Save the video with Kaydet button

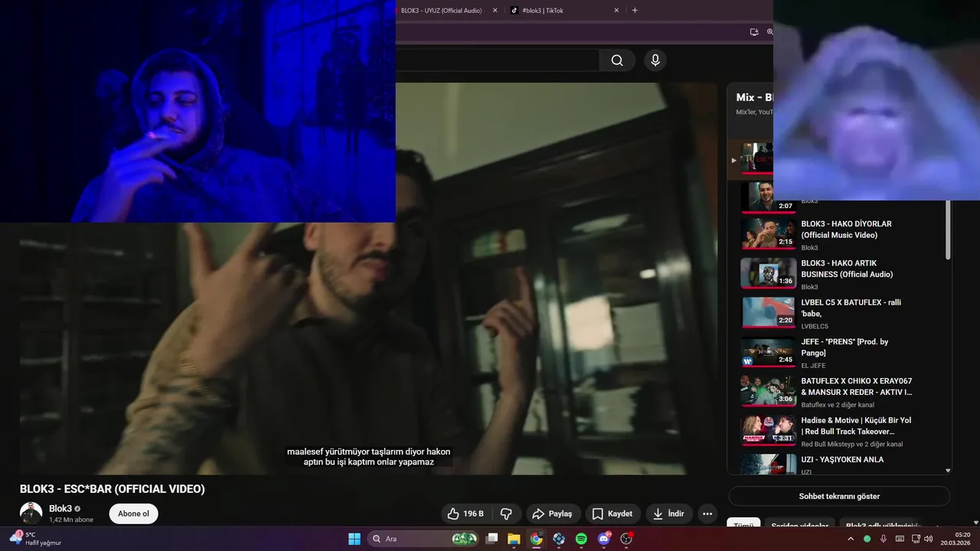click(x=612, y=514)
